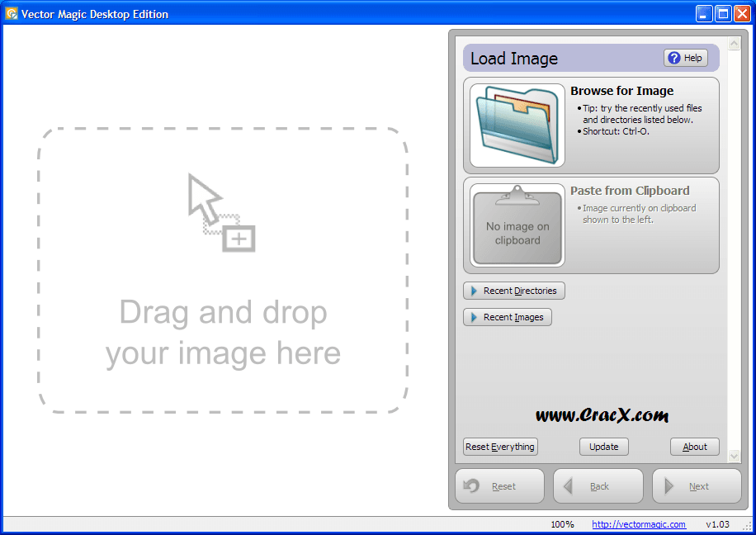This screenshot has width=756, height=535.
Task: Open the About dialog button
Action: [694, 447]
